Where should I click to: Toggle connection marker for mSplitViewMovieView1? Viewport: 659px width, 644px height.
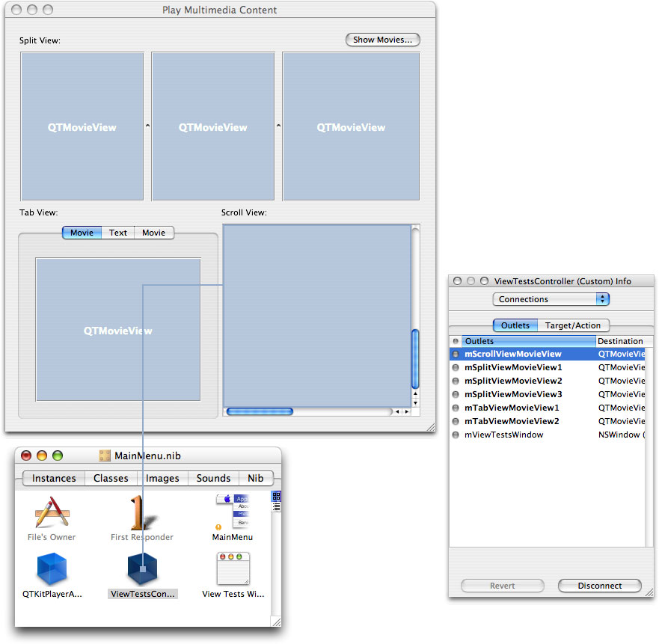[x=456, y=367]
